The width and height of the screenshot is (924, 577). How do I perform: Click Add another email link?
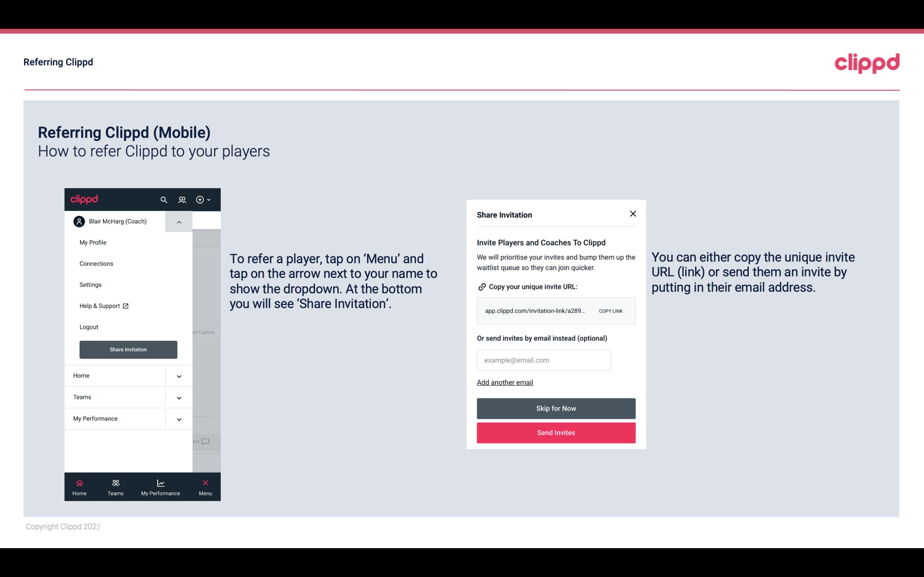[505, 382]
